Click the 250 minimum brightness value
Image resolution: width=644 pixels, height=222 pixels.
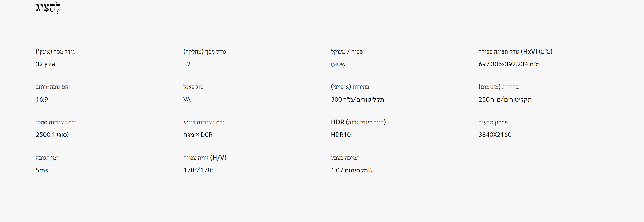coord(505,100)
